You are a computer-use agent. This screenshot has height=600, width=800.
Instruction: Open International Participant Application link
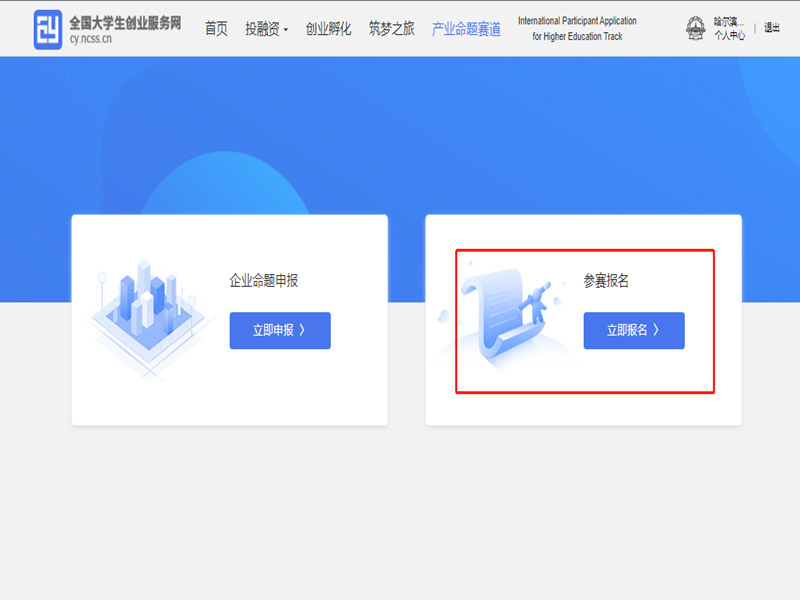click(x=577, y=28)
